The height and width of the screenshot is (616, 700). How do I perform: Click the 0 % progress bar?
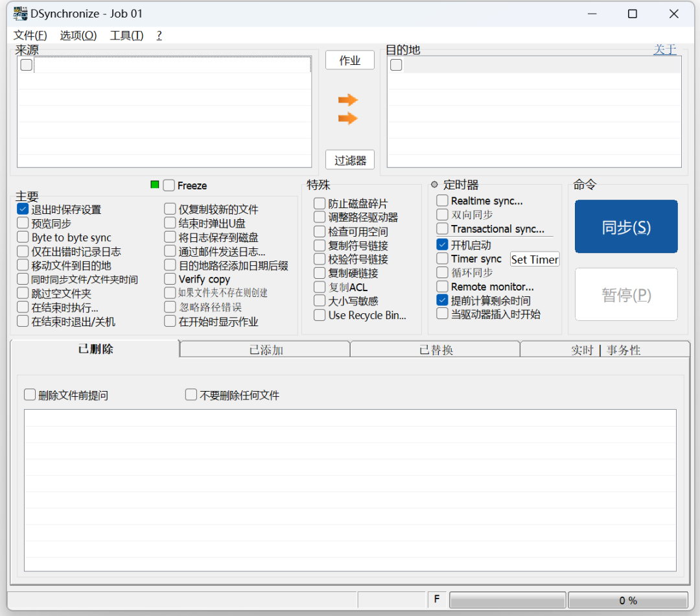click(627, 600)
